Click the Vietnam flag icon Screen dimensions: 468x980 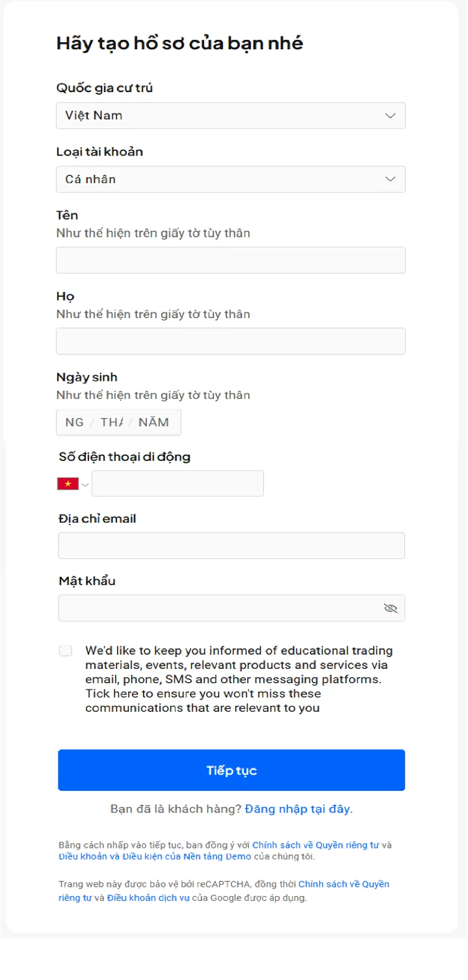(68, 483)
